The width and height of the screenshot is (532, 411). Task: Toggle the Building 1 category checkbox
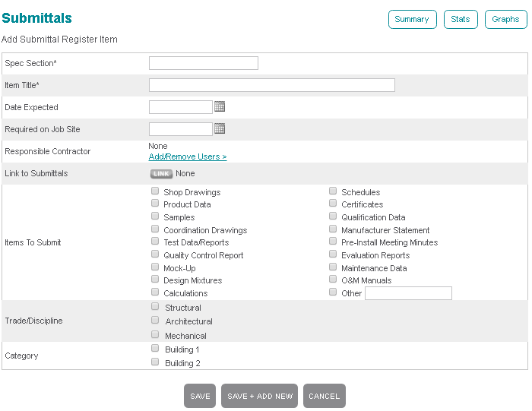coord(156,349)
